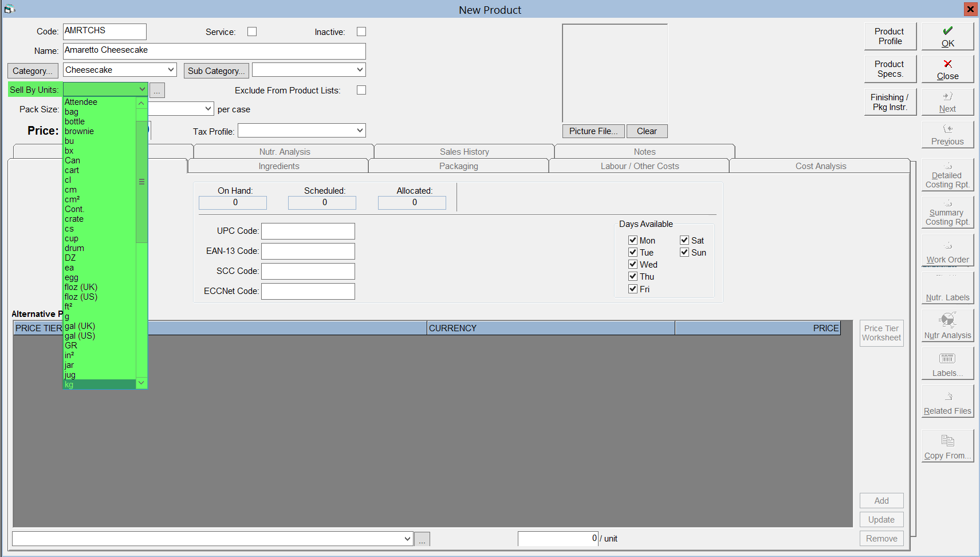
Task: Click the Sub Category... button
Action: [x=216, y=70]
